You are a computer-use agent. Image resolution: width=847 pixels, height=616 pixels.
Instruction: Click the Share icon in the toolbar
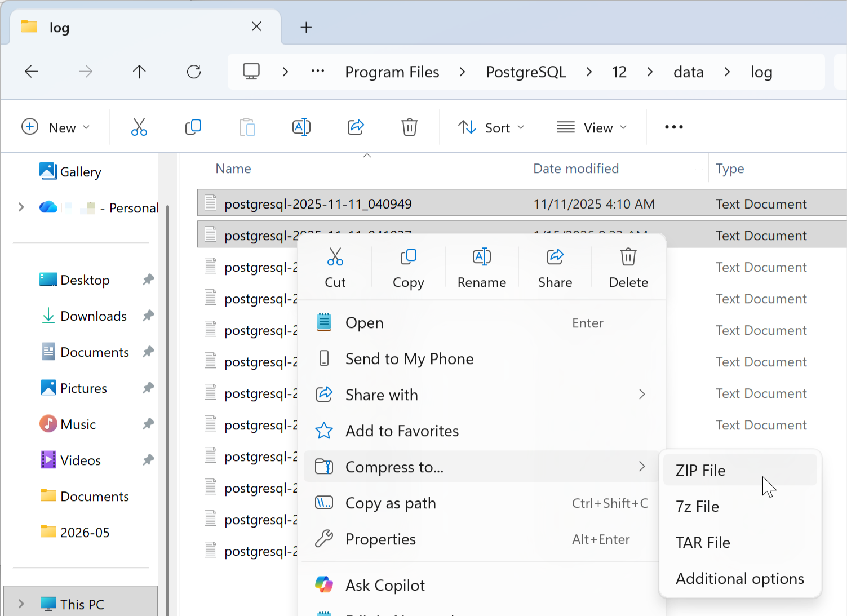pos(356,127)
